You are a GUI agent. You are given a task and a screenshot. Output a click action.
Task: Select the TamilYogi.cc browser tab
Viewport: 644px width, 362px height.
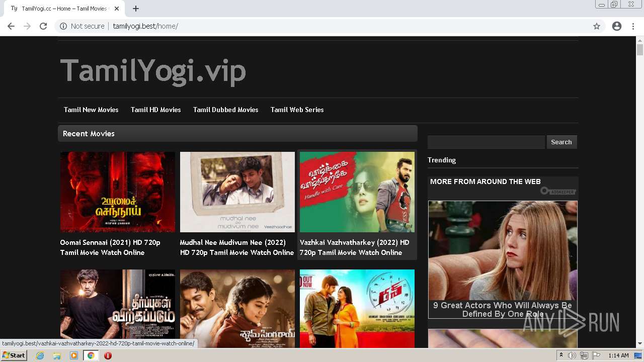coord(64,9)
